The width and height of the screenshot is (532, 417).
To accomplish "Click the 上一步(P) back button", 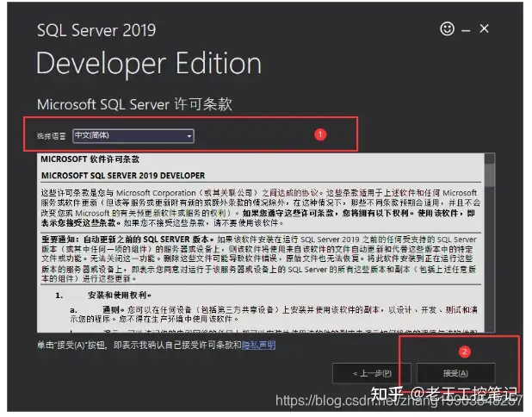I will pos(372,373).
